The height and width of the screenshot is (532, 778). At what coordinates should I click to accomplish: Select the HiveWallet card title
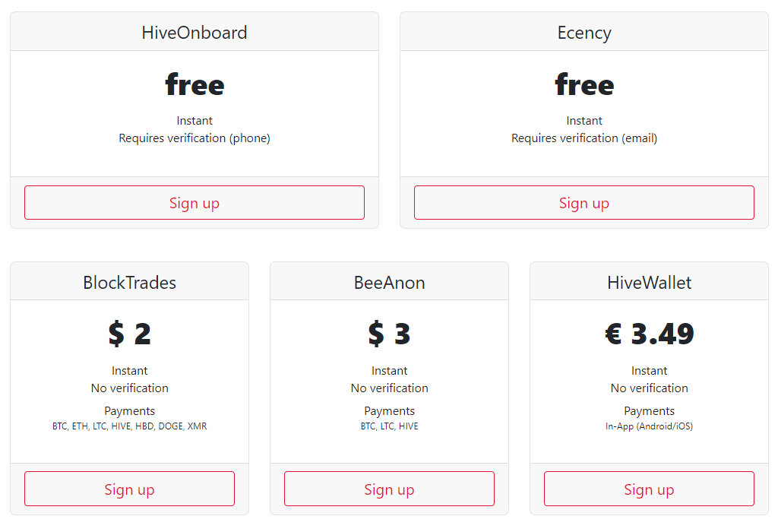pyautogui.click(x=649, y=283)
